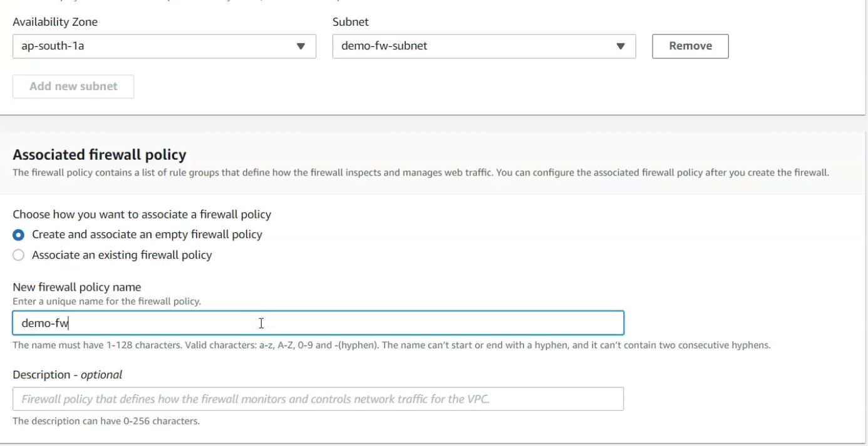Choose Associate an existing firewall policy option
Viewport: 868px width, 446px height.
(19, 255)
